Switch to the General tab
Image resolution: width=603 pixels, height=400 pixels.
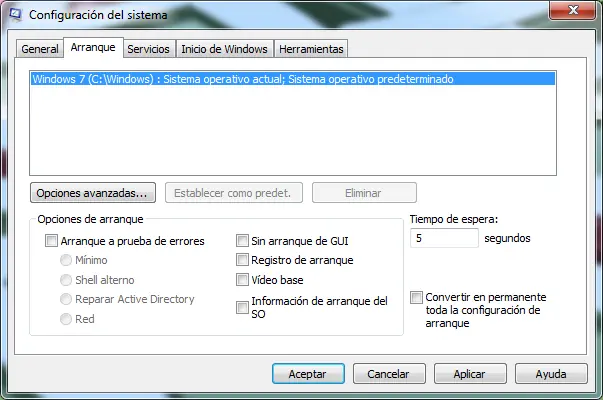point(40,49)
